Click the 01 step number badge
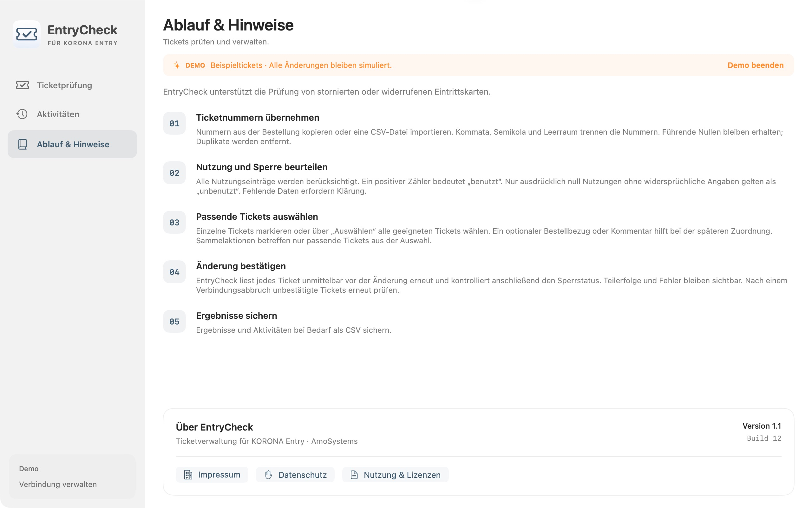 tap(174, 123)
